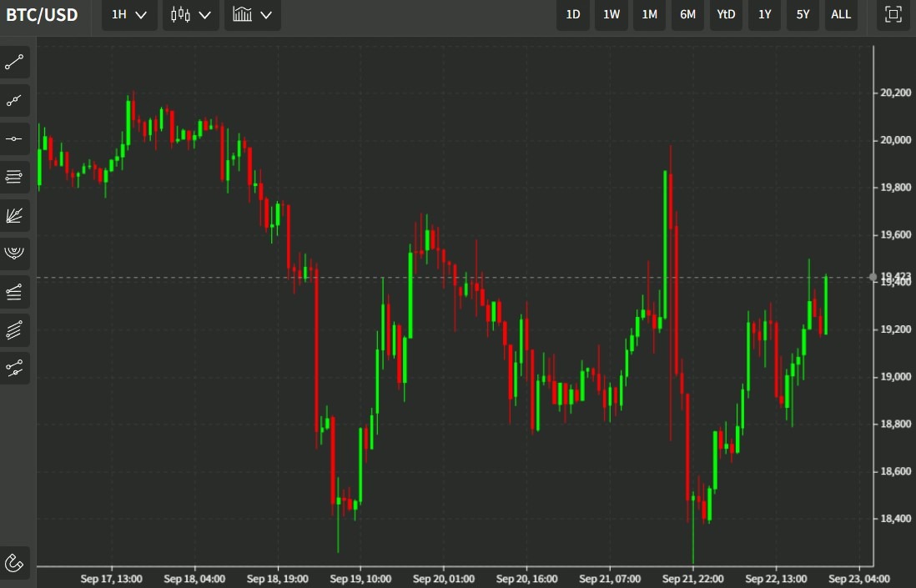Click the 18,600 price axis label

click(895, 471)
